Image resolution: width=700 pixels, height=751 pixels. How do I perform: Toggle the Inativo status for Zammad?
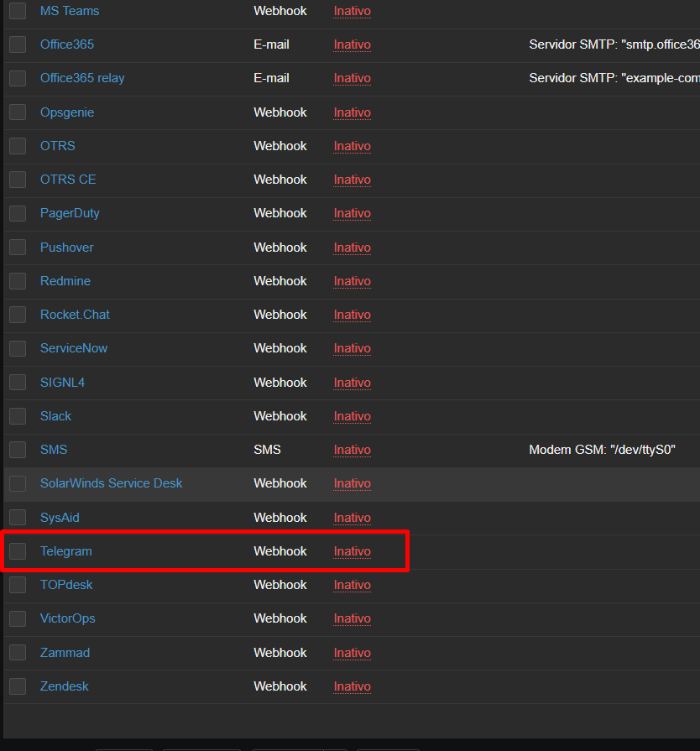(x=353, y=653)
